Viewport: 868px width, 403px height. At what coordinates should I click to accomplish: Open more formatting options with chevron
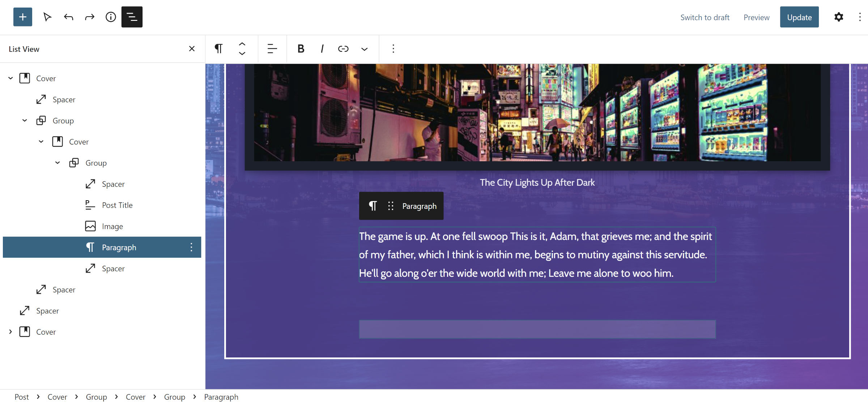pos(364,48)
